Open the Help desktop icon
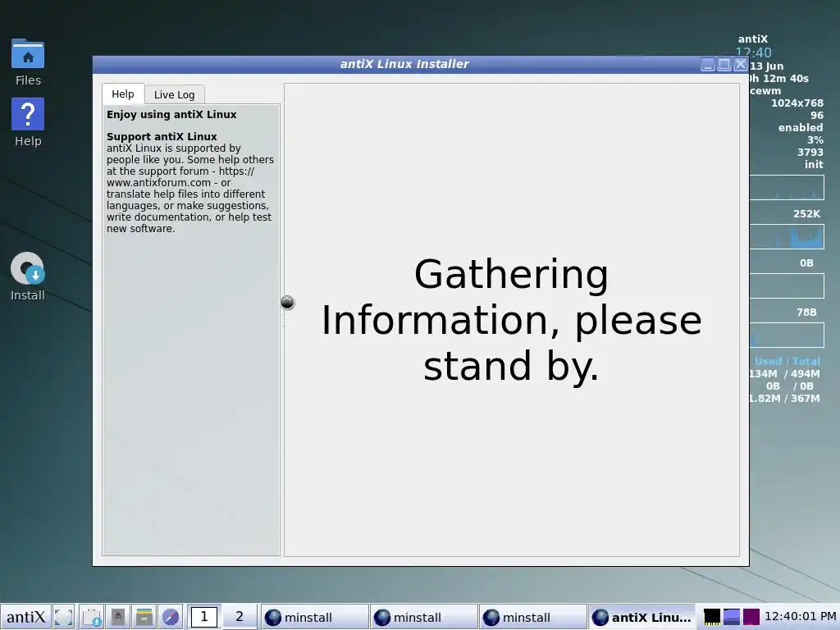Screen dimensions: 840x630 (x=28, y=123)
